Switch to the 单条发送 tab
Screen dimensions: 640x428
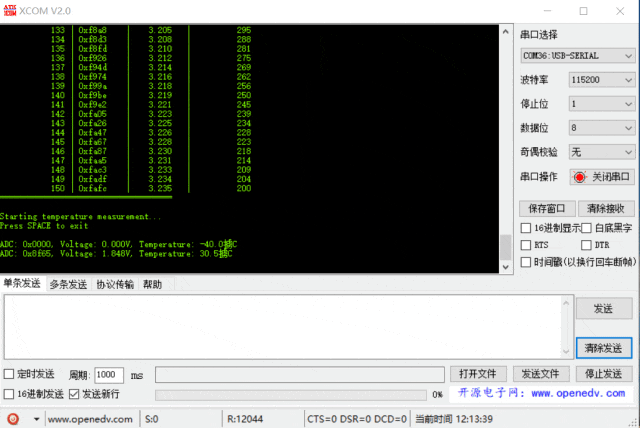click(x=22, y=284)
